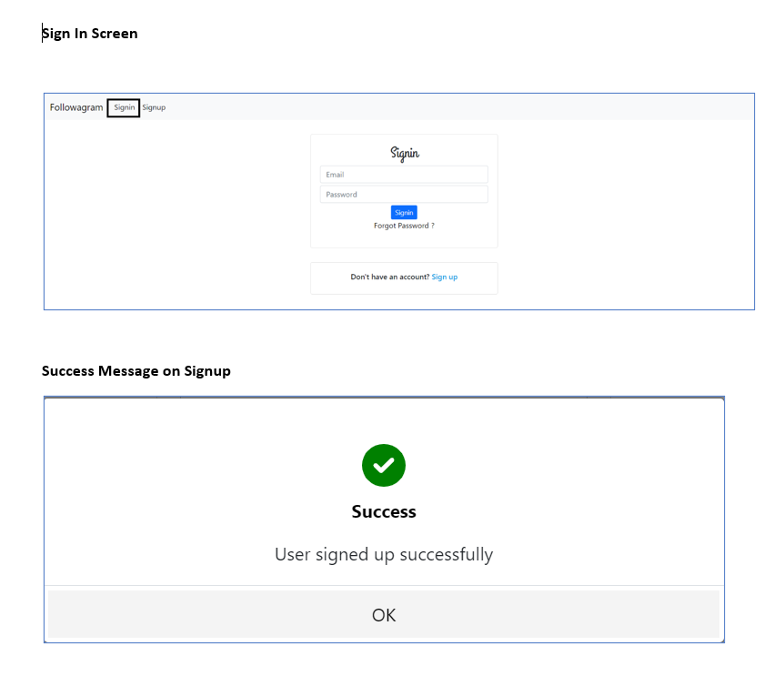The height and width of the screenshot is (686, 784).
Task: Go to the Followagram brand link
Action: coord(76,107)
